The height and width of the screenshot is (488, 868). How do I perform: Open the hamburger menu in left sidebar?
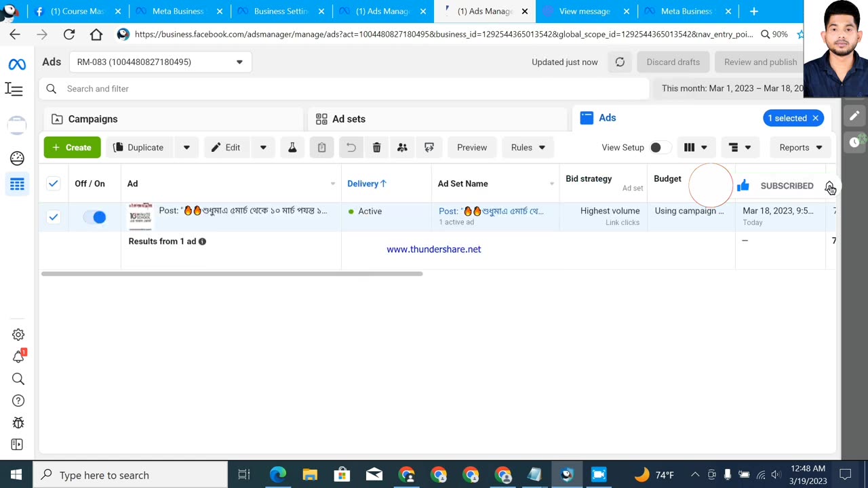pyautogui.click(x=14, y=89)
